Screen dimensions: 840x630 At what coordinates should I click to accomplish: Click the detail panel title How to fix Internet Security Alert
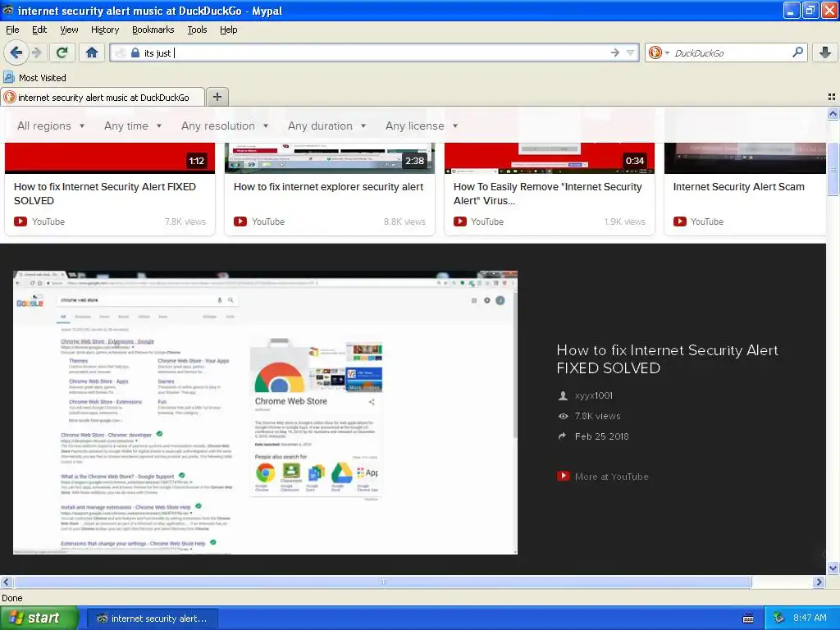click(667, 359)
